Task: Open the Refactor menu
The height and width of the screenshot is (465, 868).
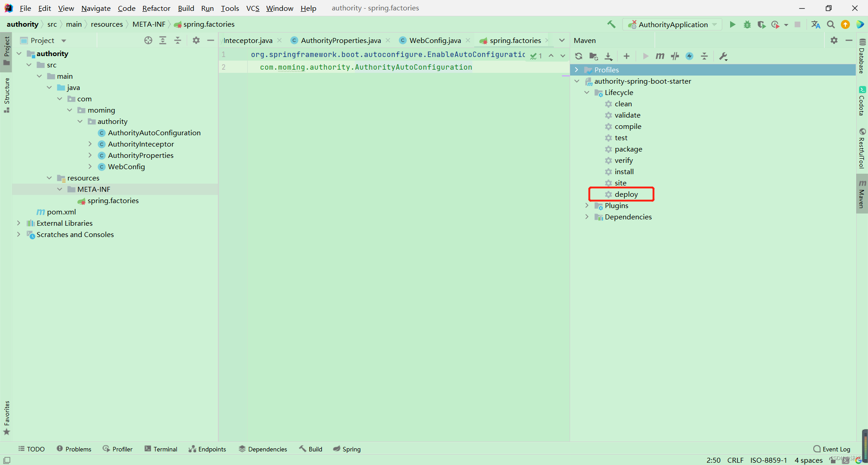Action: tap(156, 8)
